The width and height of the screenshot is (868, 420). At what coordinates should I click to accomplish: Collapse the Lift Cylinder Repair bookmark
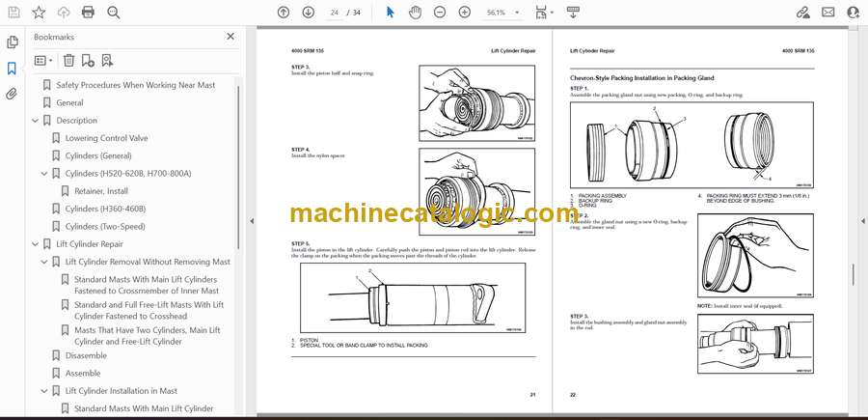pos(36,244)
